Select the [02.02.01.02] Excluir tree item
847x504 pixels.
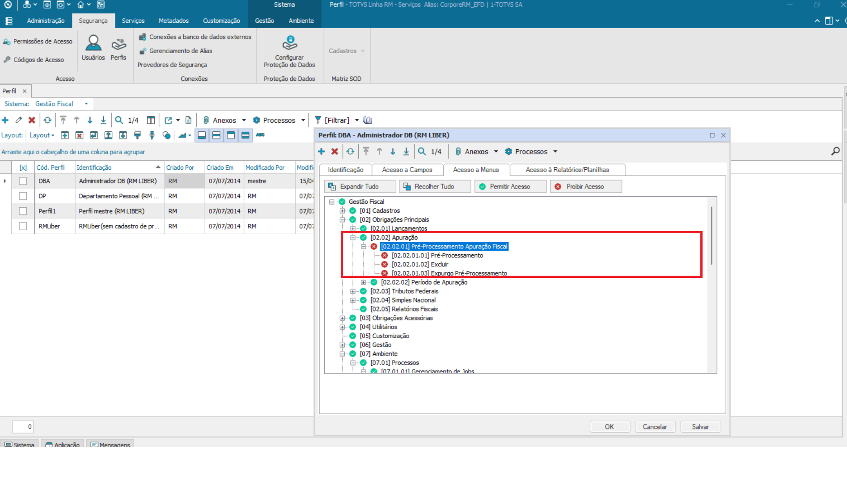420,265
